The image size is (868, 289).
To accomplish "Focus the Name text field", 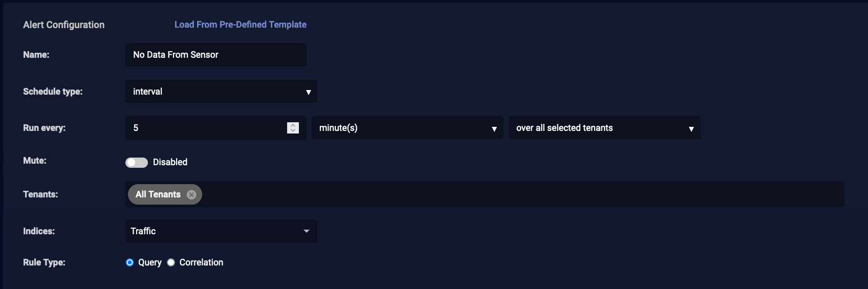I will coord(215,55).
